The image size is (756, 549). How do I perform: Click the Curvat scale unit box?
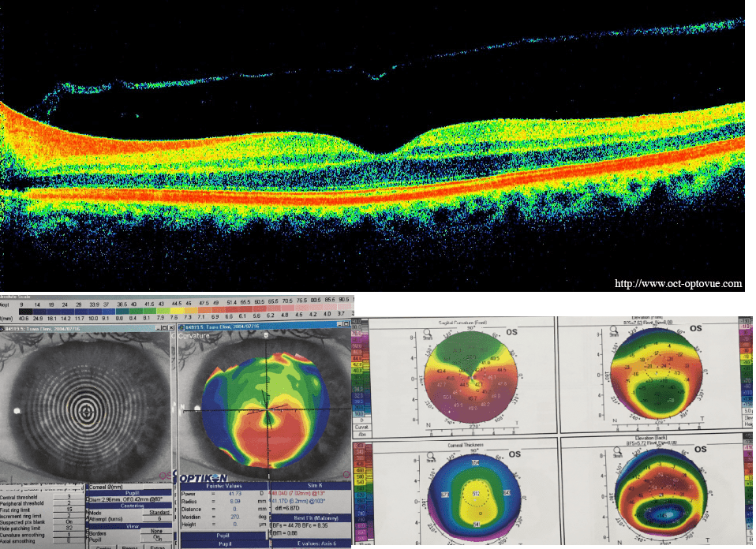(361, 427)
